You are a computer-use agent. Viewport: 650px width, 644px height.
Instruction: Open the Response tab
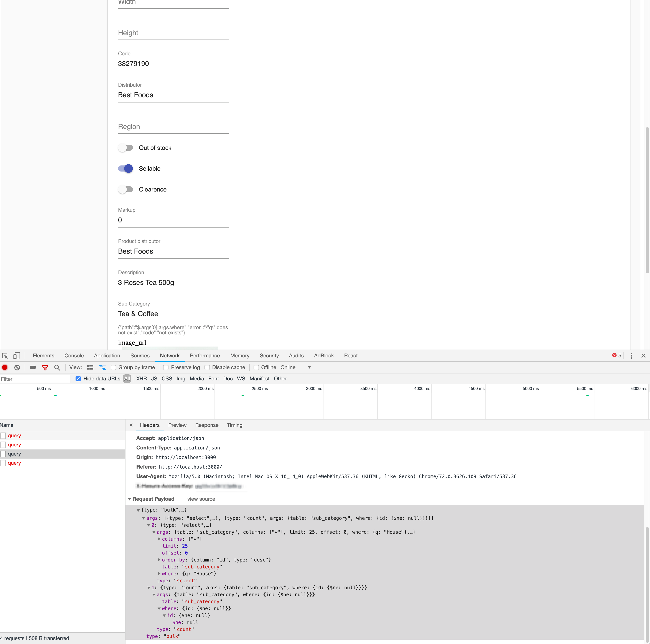pyautogui.click(x=207, y=425)
